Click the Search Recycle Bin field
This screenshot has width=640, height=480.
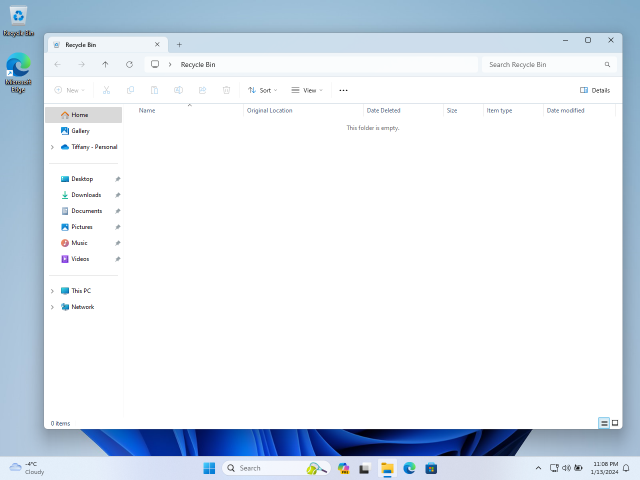pyautogui.click(x=543, y=64)
